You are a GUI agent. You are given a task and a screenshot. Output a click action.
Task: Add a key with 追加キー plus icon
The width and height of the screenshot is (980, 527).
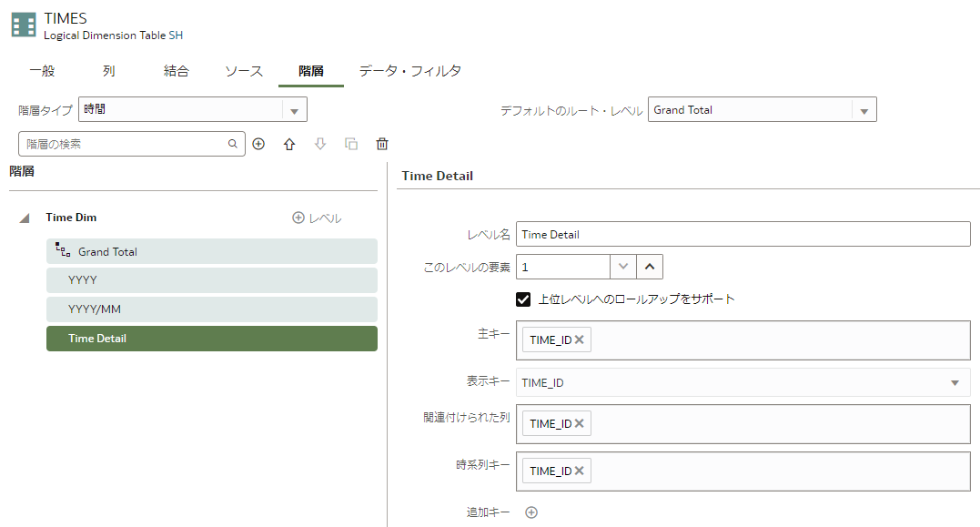point(531,512)
